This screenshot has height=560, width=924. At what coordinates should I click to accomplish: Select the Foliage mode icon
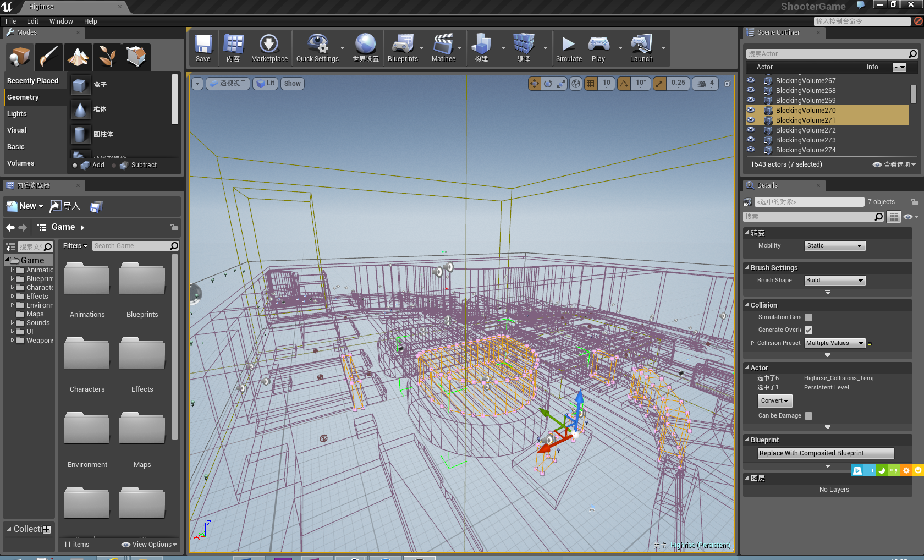pos(107,56)
